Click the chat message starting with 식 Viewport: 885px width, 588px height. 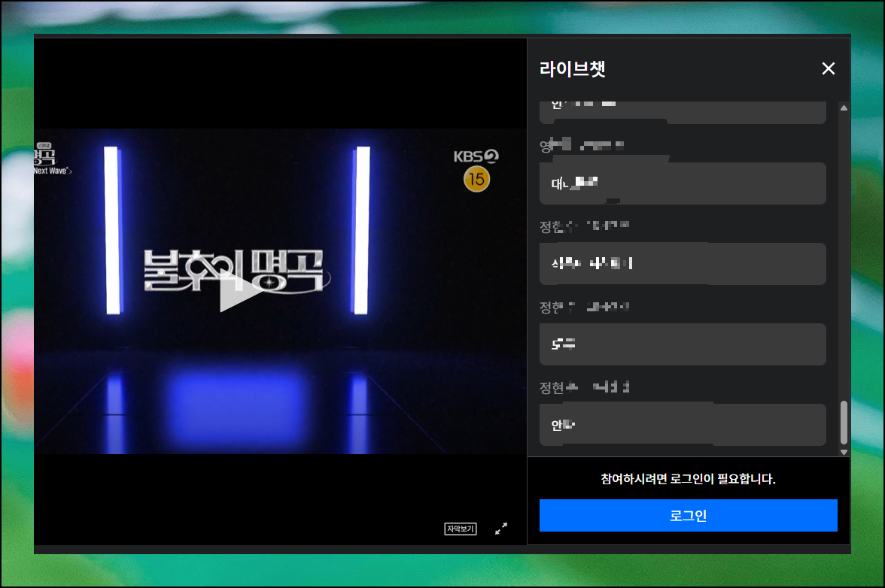pyautogui.click(x=682, y=264)
